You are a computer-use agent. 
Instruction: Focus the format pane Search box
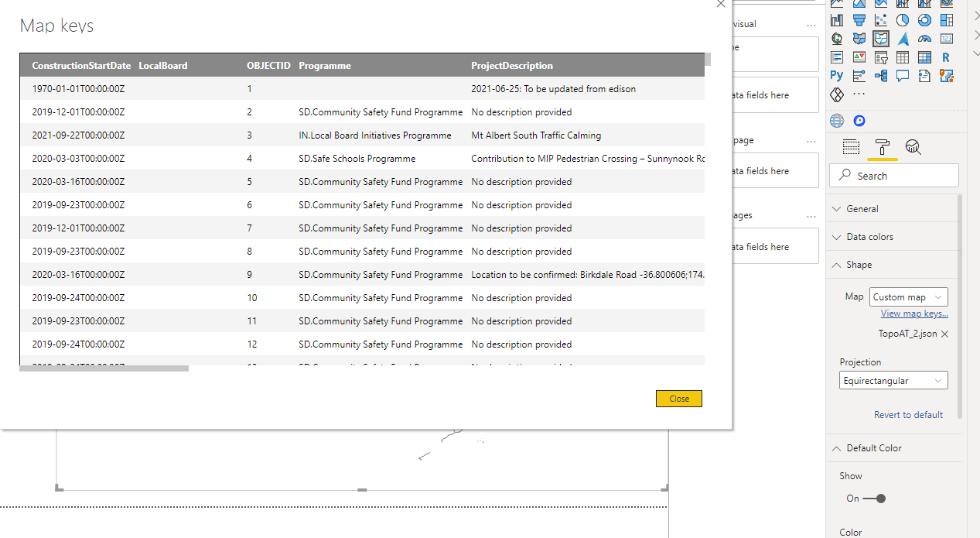pos(893,176)
